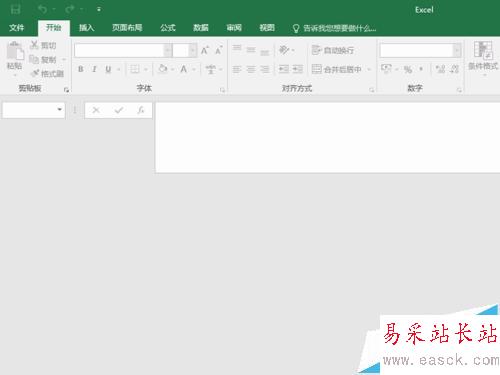Image resolution: width=500 pixels, height=375 pixels.
Task: Click the Decrease Indent icon
Action: pyautogui.click(x=284, y=69)
